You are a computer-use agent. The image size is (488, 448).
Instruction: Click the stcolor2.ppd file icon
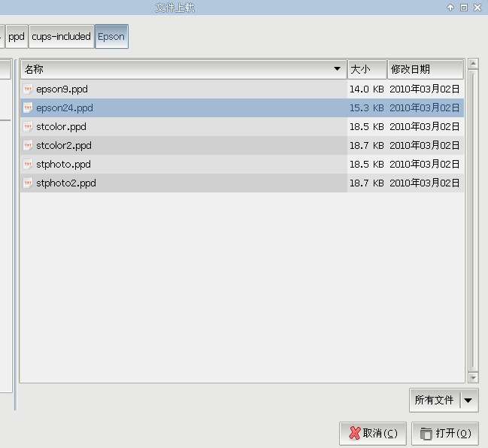pyautogui.click(x=28, y=145)
